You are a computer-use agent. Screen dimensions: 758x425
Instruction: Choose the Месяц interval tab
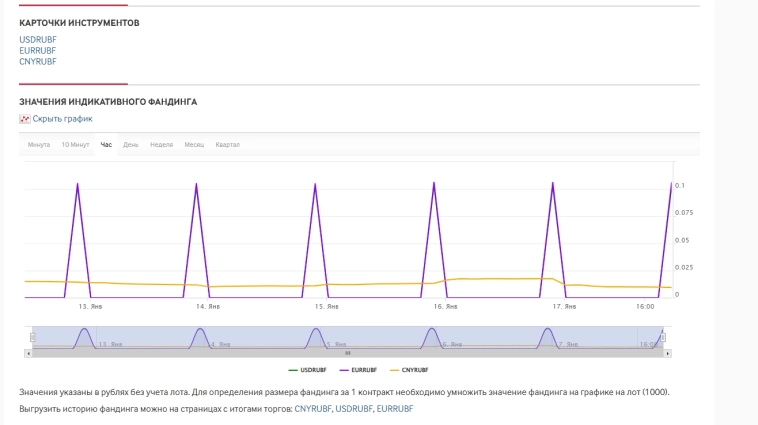pos(194,145)
